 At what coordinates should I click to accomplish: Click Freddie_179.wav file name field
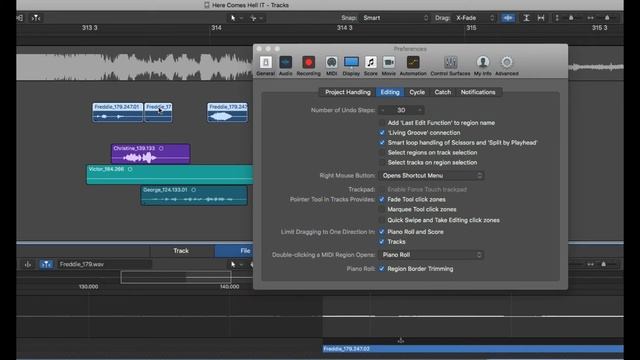click(104, 264)
